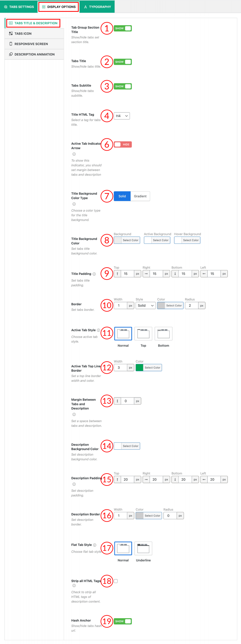Enable the Active Tab Indicator Arrow toggle
Viewport: 241px width, 644px height.
tap(122, 144)
